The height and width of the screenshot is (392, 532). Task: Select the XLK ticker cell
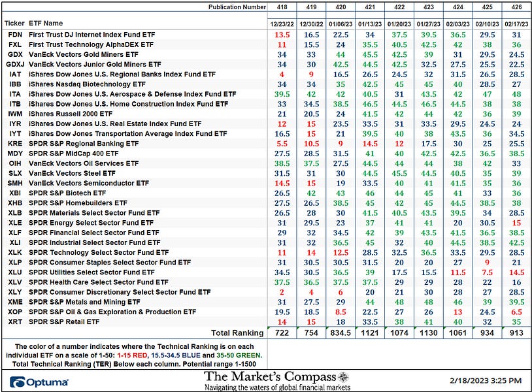point(15,252)
